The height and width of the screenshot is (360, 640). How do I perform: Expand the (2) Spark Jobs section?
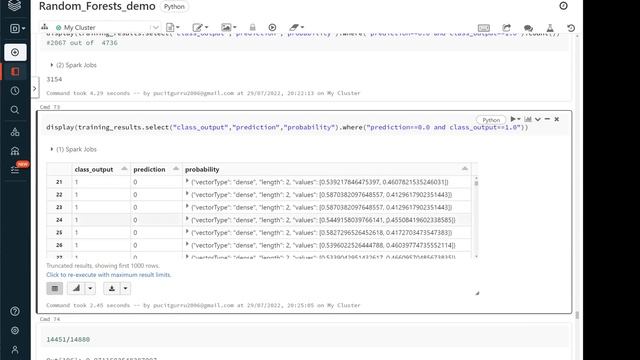pos(73,65)
